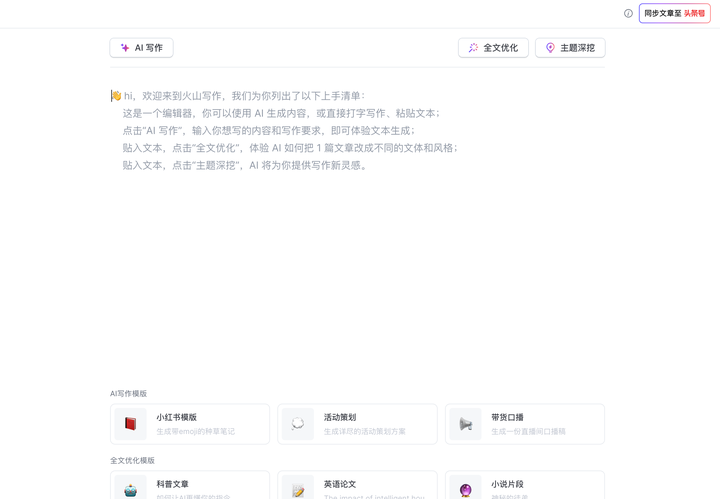Pick the 带货口播 template card
The height and width of the screenshot is (499, 720).
click(525, 424)
